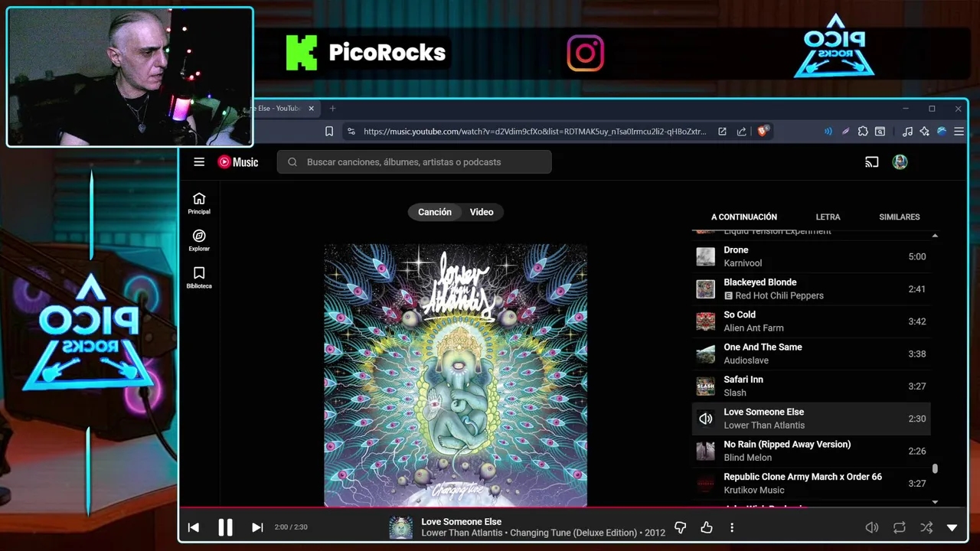Click the URL address bar text
Viewport: 980px width, 551px height.
534,132
